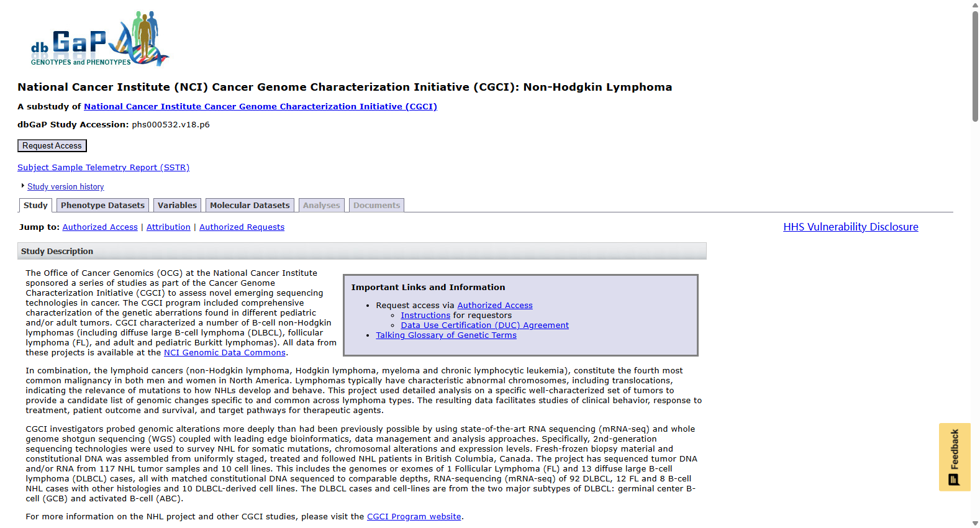Switch to the Variables tab

[177, 206]
